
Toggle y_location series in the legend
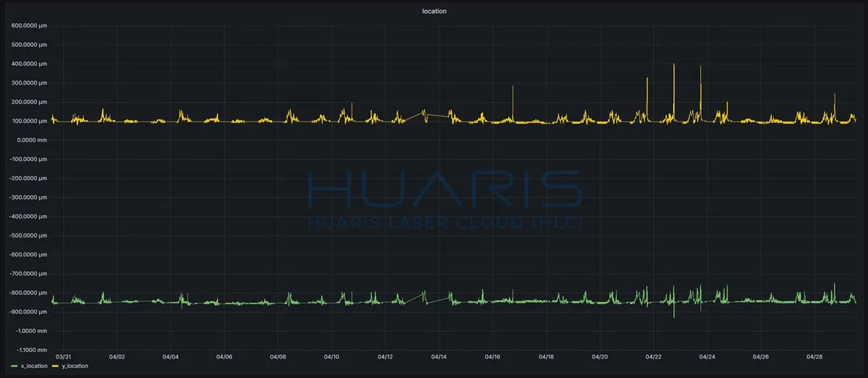[75, 366]
